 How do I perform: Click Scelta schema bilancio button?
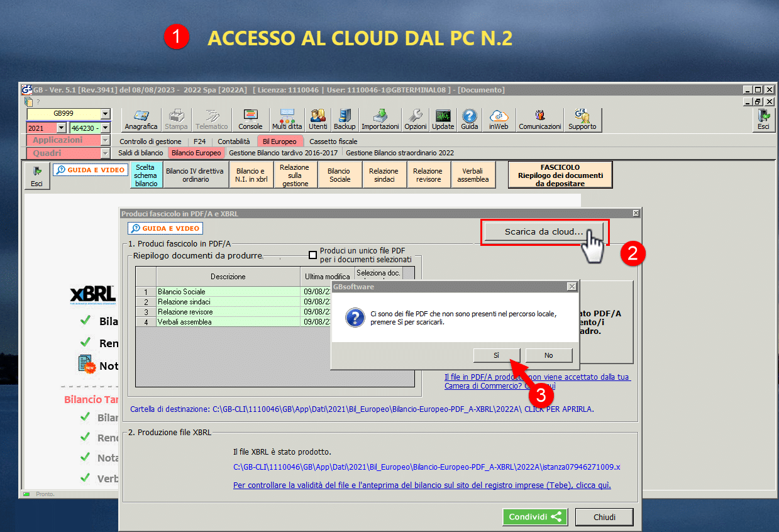[146, 175]
